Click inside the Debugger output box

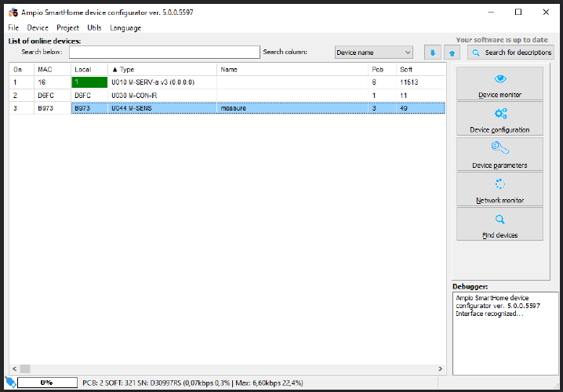tap(505, 333)
